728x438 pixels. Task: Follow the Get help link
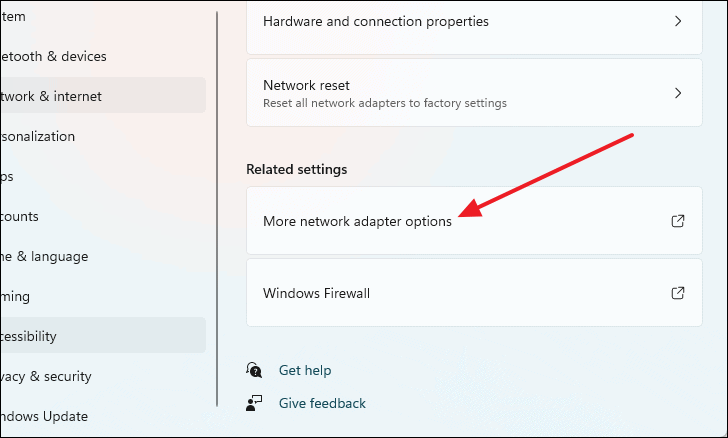(x=305, y=370)
